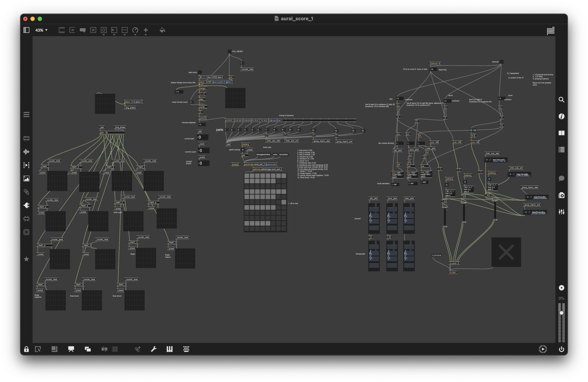Open mixer sliders icon in right sidebar
The height and width of the screenshot is (382, 588).
561,212
